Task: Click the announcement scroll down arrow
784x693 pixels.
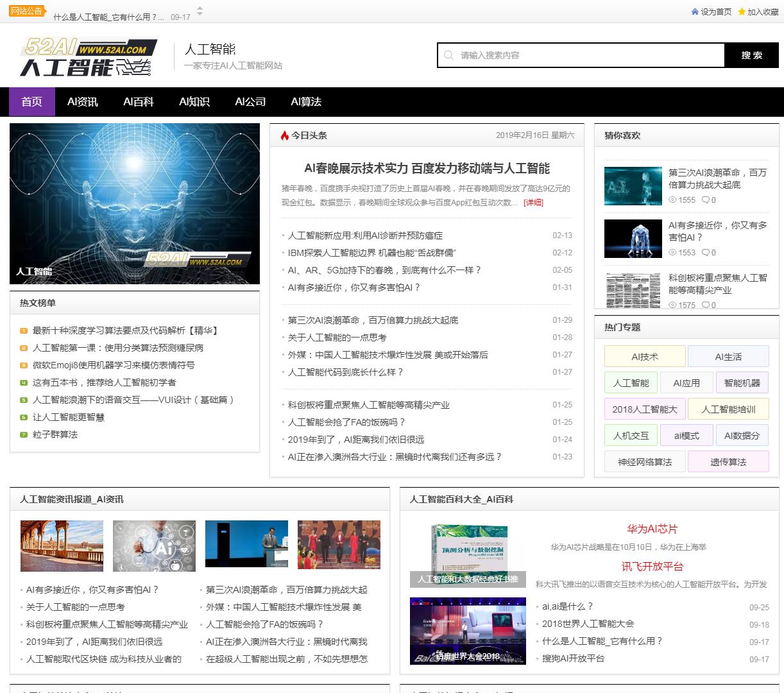Action: [x=200, y=14]
